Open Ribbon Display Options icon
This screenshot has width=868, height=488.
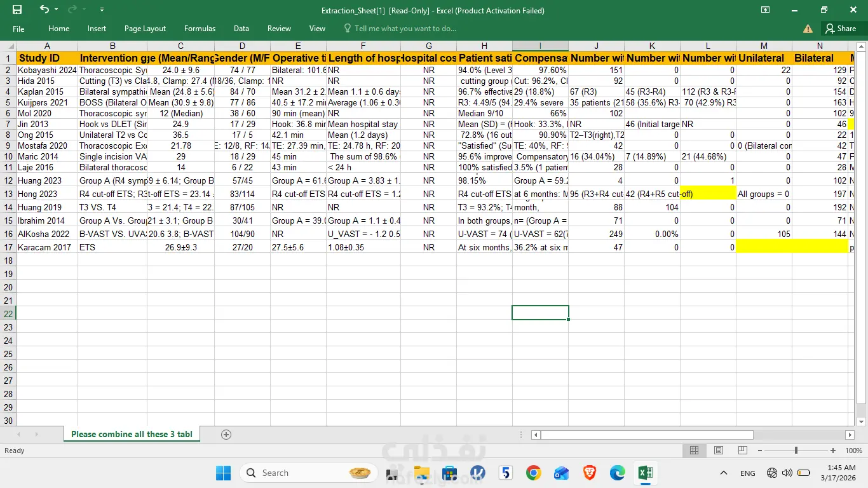(766, 10)
